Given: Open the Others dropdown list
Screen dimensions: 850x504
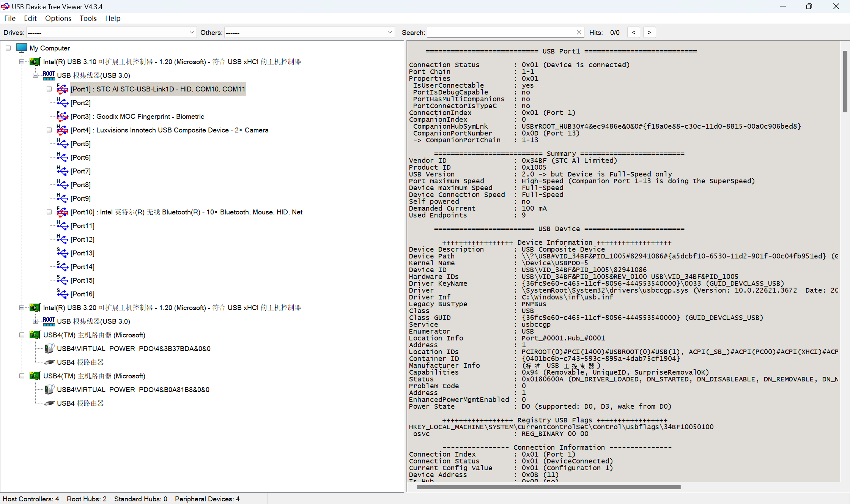Looking at the screenshot, I should coord(390,33).
